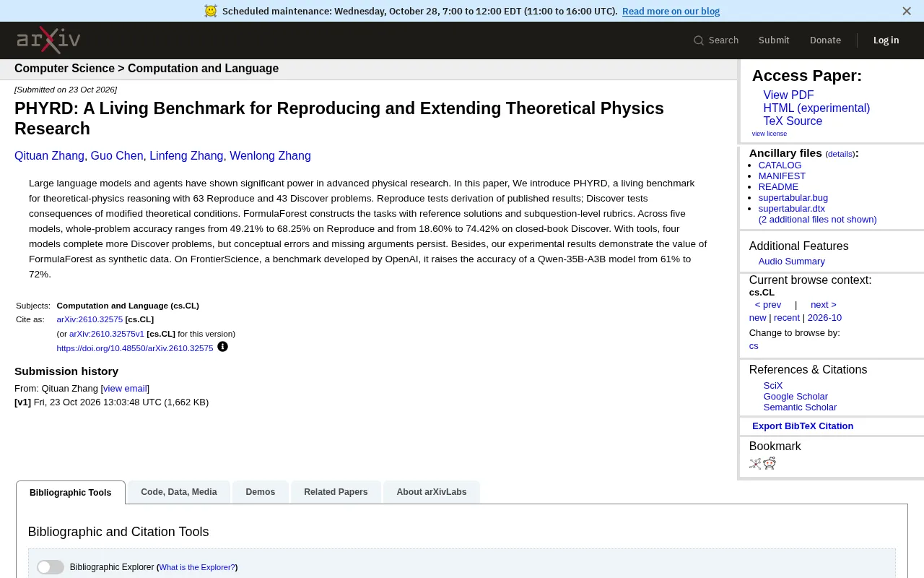This screenshot has width=924, height=578.
Task: Open the Submit page from the header
Action: (774, 40)
